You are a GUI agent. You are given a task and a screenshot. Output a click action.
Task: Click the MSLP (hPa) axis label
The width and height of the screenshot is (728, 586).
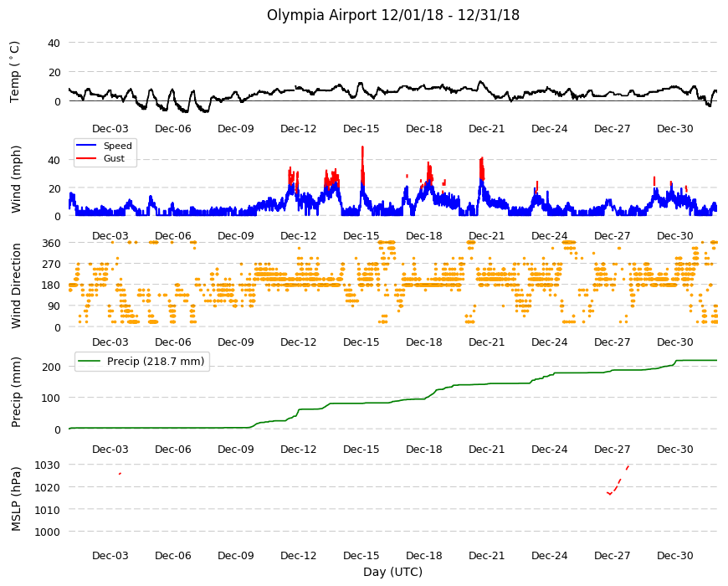[x=16, y=499]
